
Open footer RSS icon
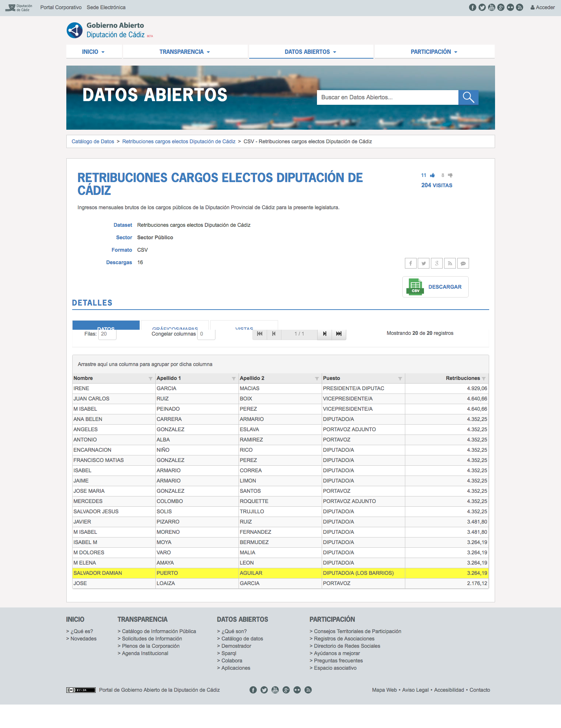click(x=308, y=690)
